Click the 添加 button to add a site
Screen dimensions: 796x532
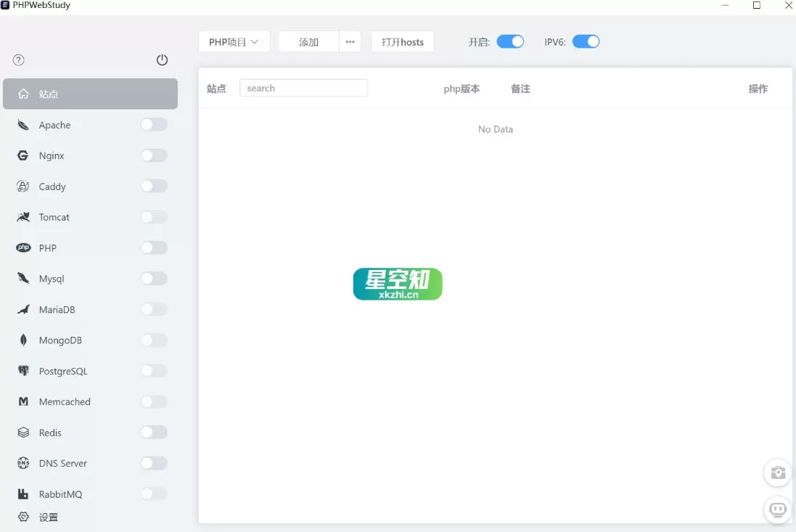(x=307, y=41)
